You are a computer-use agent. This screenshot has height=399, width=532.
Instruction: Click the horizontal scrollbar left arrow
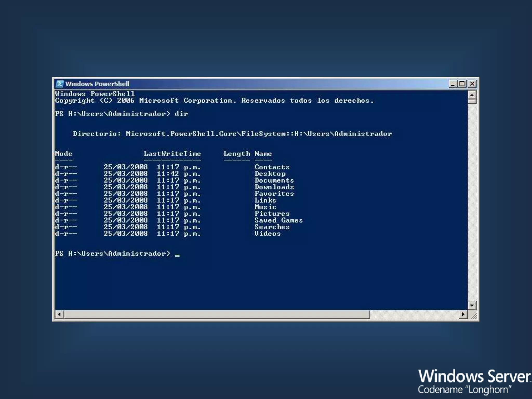click(x=59, y=315)
